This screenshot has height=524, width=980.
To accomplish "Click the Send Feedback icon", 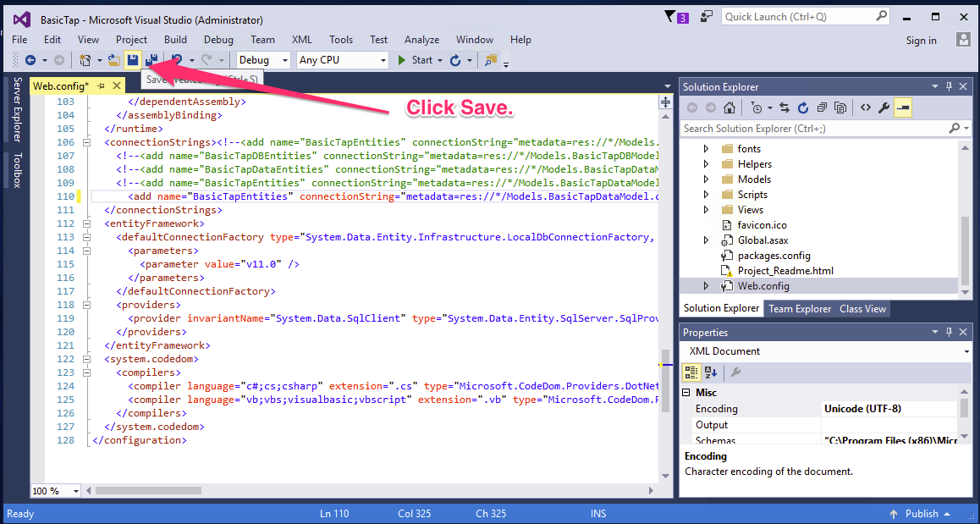I will tap(707, 17).
